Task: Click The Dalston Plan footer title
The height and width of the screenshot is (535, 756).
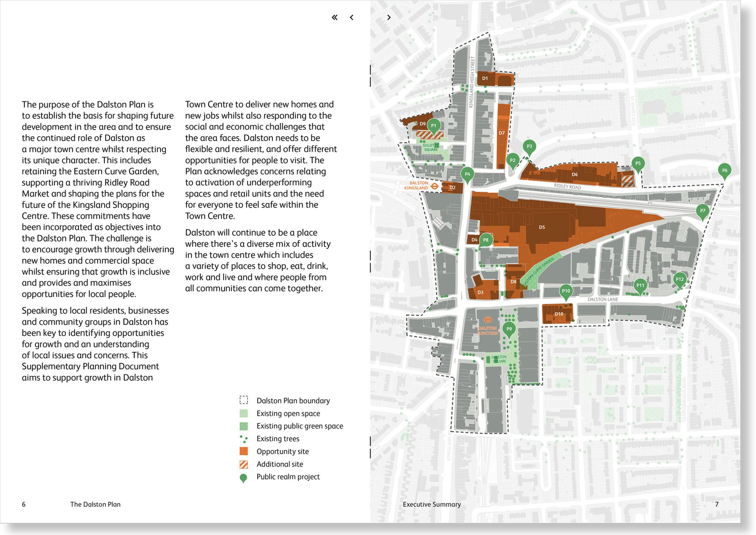Action: (95, 504)
